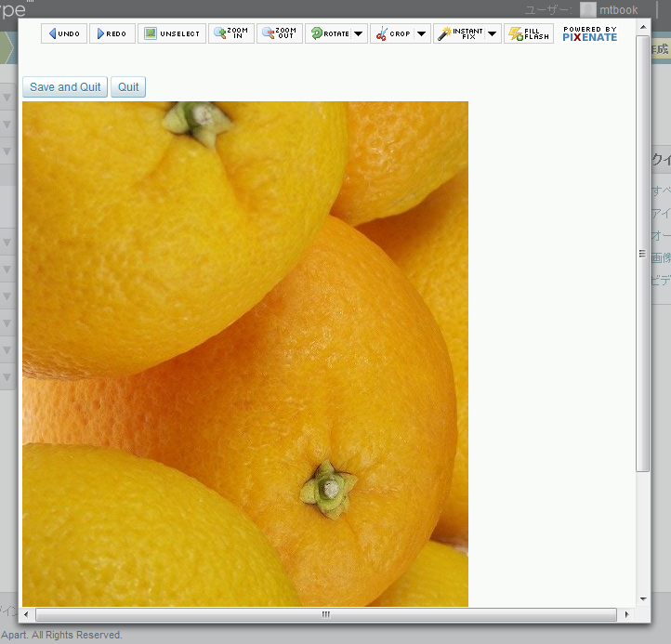Click the Redo toolbar button
Viewport: 671px width, 644px height.
[112, 33]
